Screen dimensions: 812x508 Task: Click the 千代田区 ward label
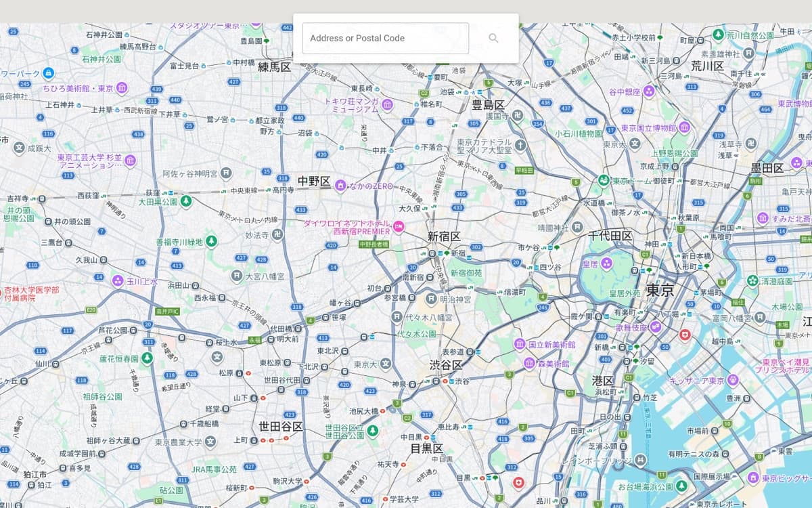[x=610, y=236]
